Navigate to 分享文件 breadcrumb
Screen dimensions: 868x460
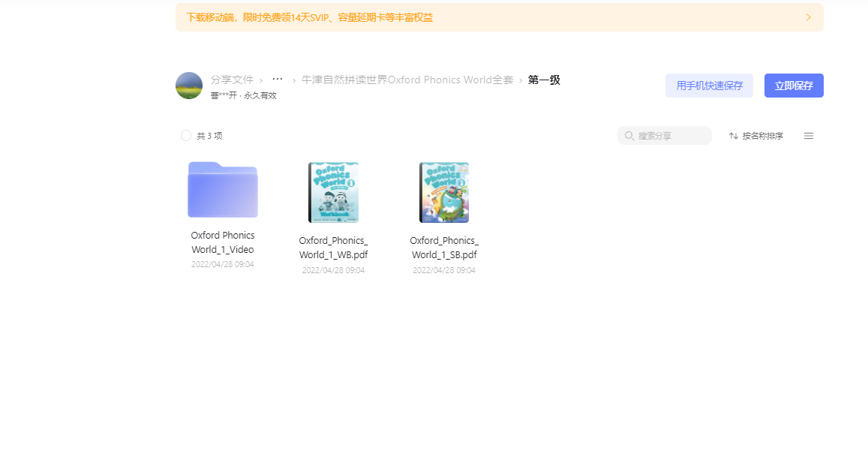coord(232,79)
